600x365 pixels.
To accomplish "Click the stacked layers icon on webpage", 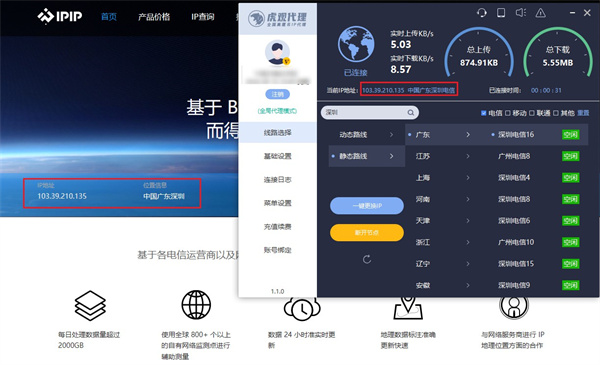I will click(90, 305).
